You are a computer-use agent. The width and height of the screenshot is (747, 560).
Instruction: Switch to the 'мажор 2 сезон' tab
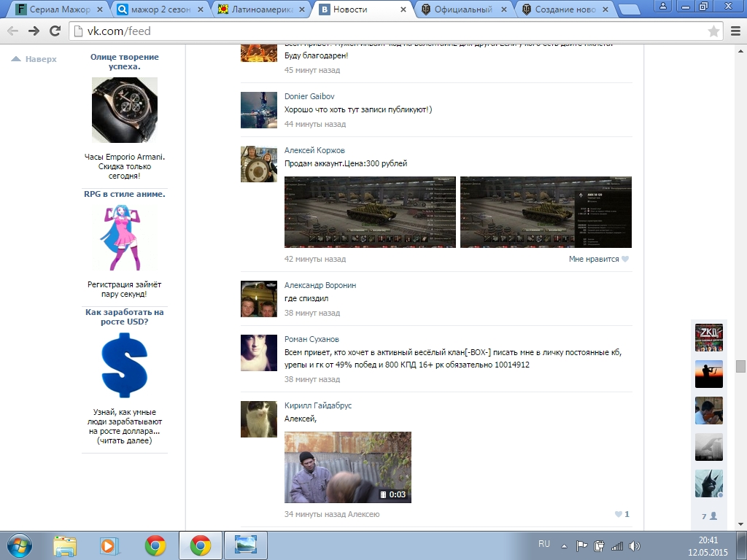pyautogui.click(x=160, y=9)
